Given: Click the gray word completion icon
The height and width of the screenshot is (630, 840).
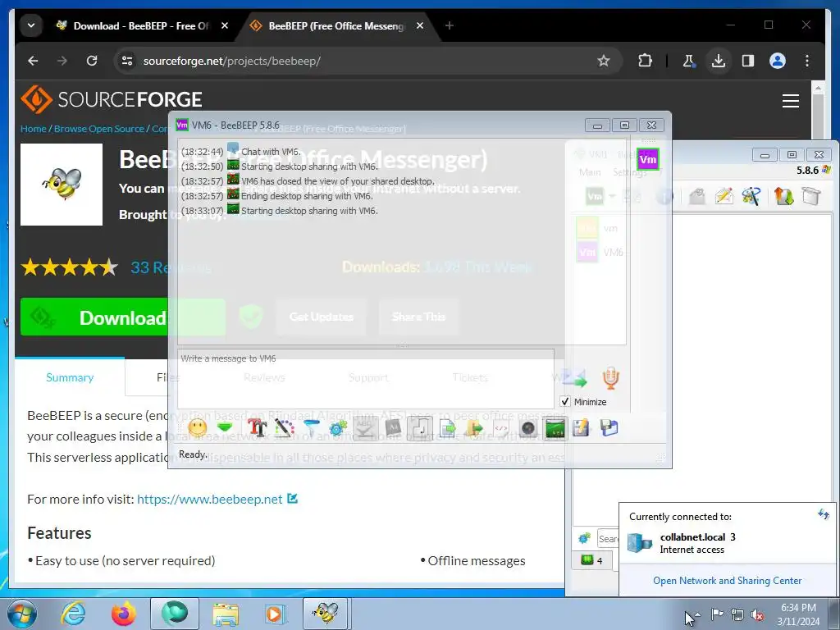Looking at the screenshot, I should click(x=393, y=427).
